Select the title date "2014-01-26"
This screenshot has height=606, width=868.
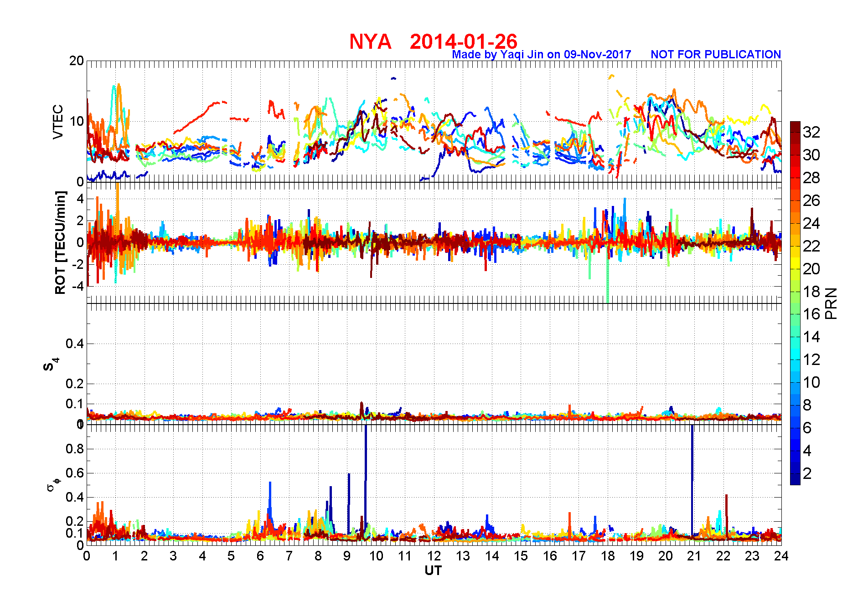(x=463, y=42)
